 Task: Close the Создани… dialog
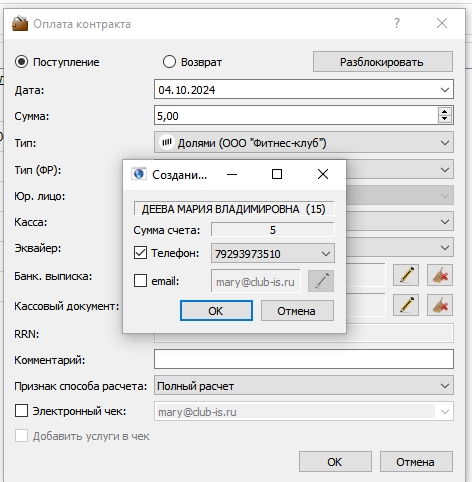coord(323,174)
